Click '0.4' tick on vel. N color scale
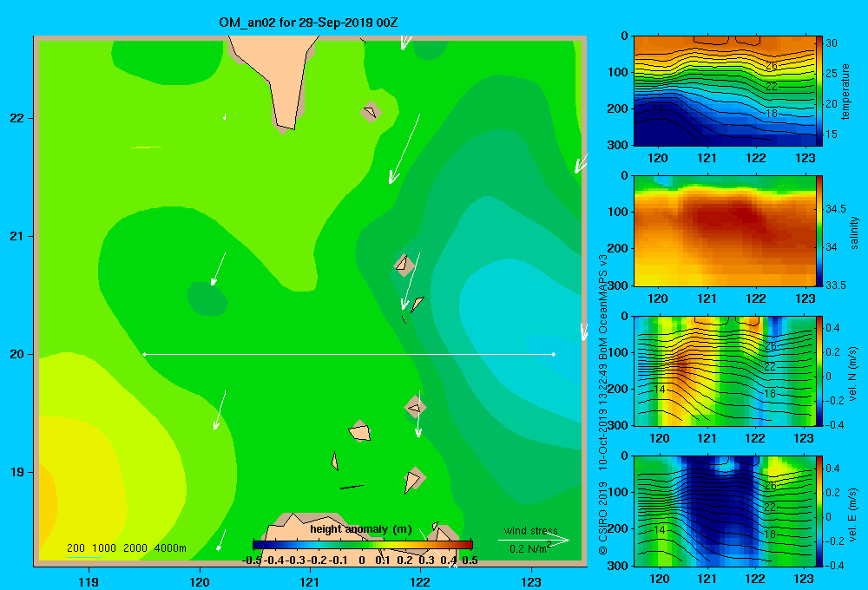Viewport: 868px width, 590px height. point(832,328)
